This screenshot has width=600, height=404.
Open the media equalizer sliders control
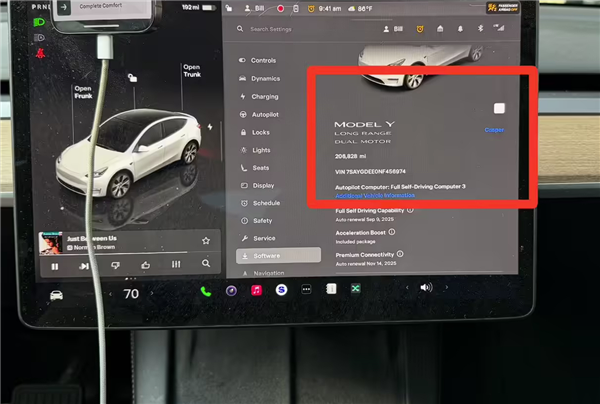[176, 264]
